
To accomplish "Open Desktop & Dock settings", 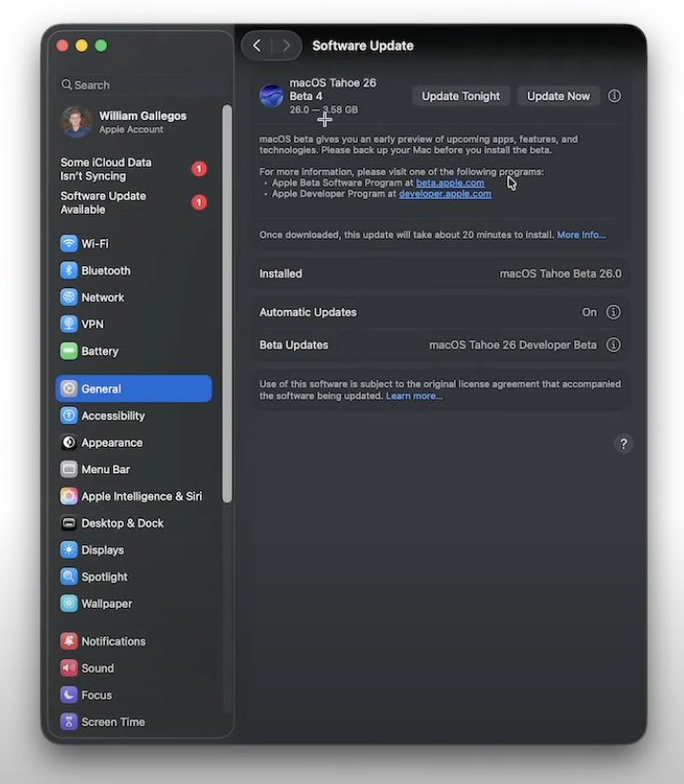I will [121, 524].
